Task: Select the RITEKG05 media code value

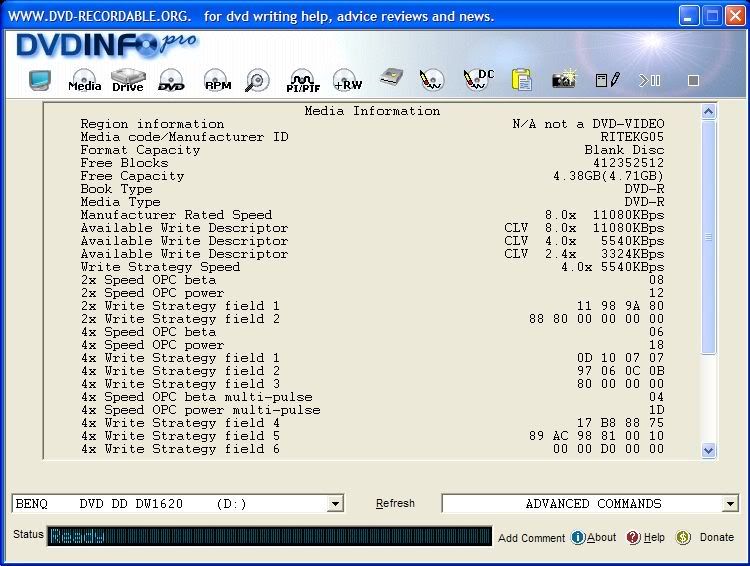Action: [632, 137]
